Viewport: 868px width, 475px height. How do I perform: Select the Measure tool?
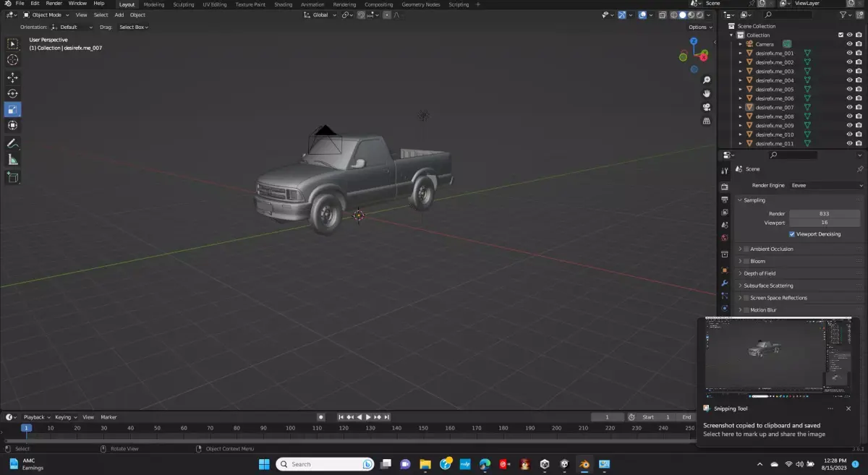(x=12, y=159)
